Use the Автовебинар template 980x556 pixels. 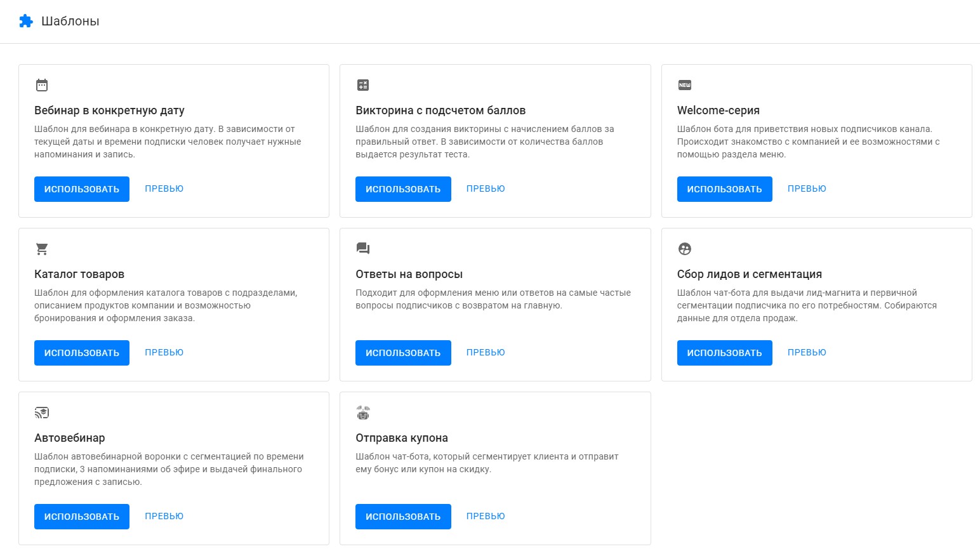point(82,517)
